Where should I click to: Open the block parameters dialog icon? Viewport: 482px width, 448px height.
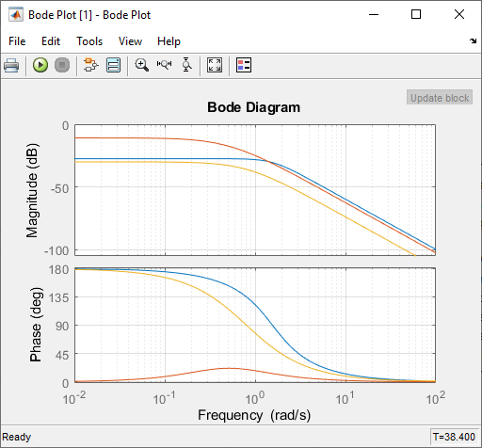pos(113,65)
